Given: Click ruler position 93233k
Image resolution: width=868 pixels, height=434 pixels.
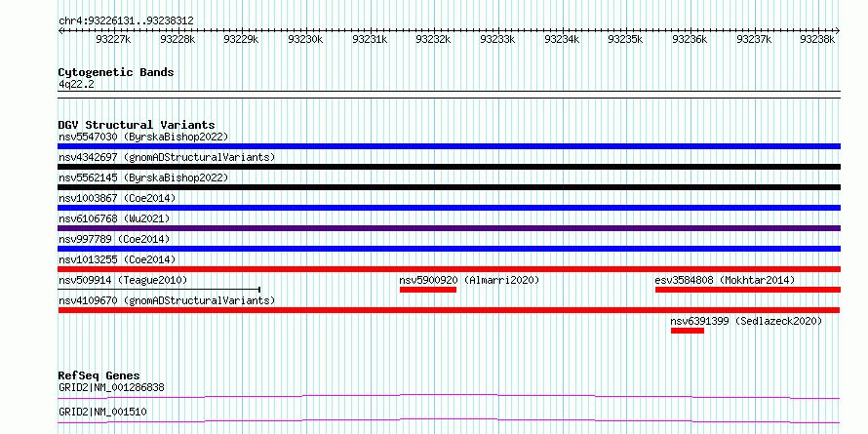Looking at the screenshot, I should pyautogui.click(x=497, y=39).
